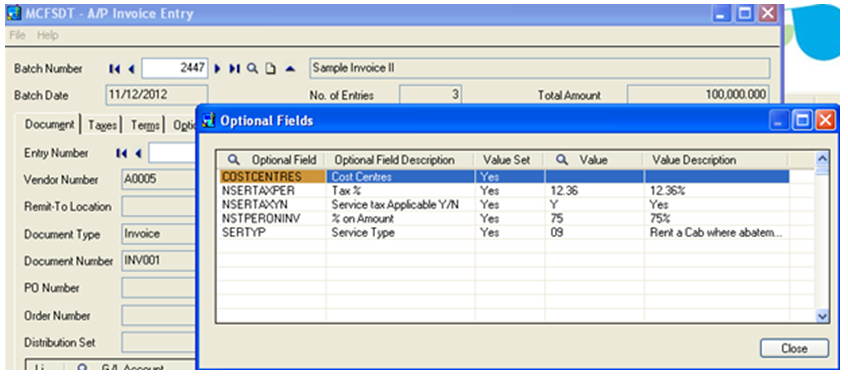Switch to the Document tab

(x=49, y=124)
